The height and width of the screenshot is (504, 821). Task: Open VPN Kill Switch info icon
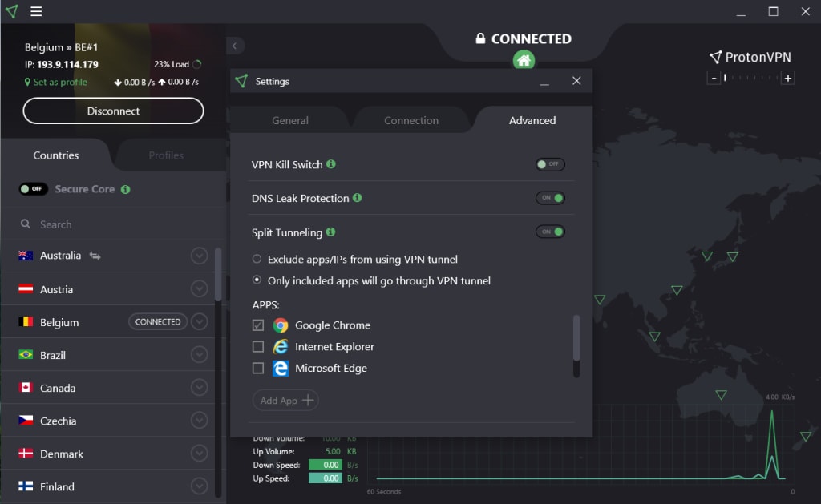[331, 163]
